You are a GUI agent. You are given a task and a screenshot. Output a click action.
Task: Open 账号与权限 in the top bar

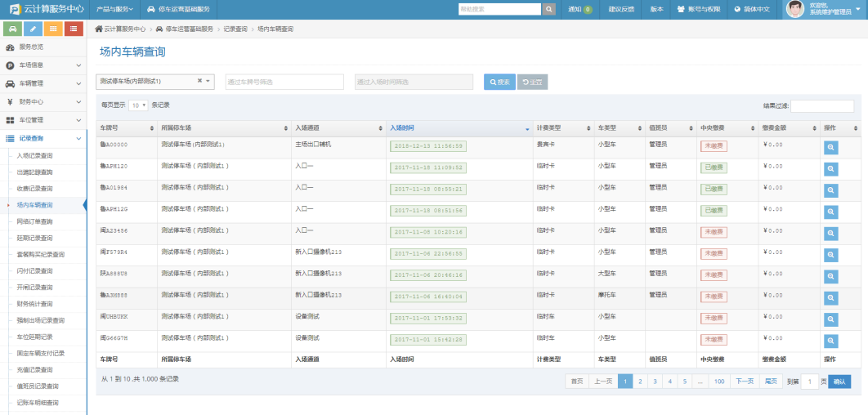(699, 9)
